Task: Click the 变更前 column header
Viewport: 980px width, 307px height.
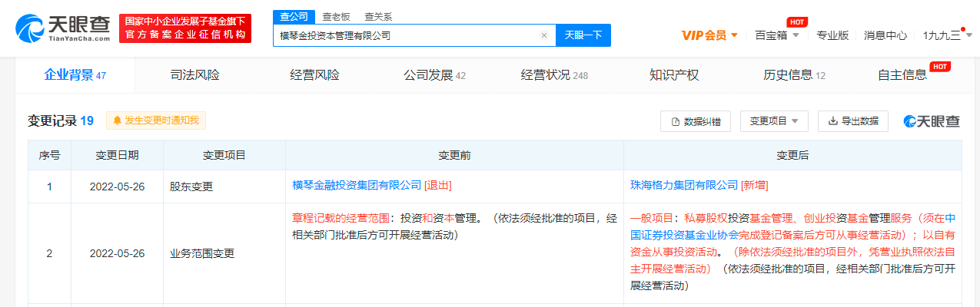Action: (x=454, y=156)
